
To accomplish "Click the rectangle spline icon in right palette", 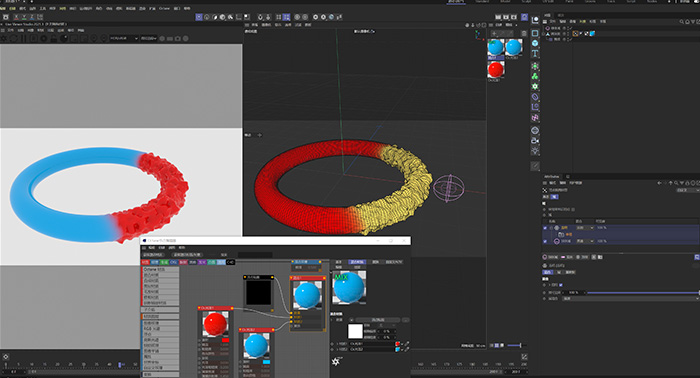I will point(535,33).
